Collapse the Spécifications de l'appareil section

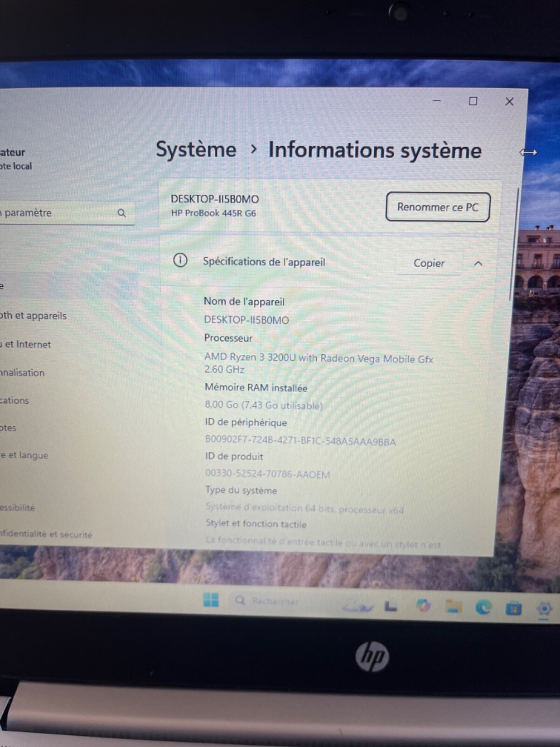478,264
